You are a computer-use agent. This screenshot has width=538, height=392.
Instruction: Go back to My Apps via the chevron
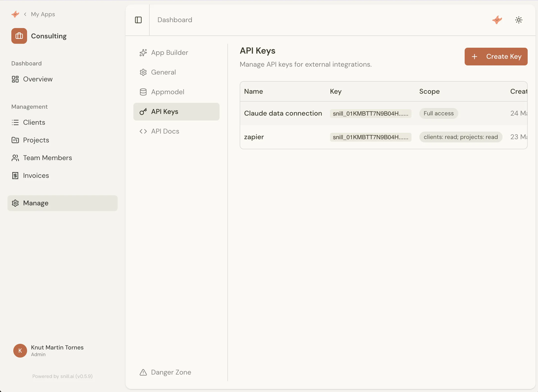[x=25, y=14]
